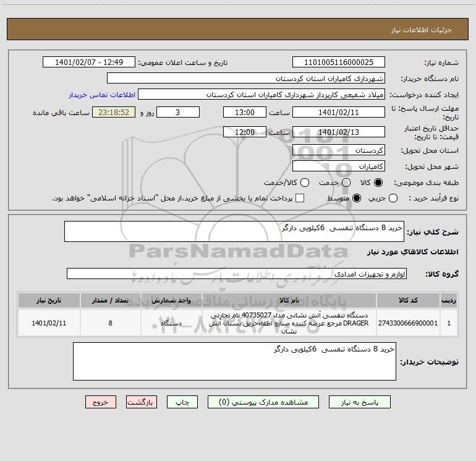This screenshot has width=476, height=461.
Task: Click the شرح کلی نیاز description box
Action: 234,231
